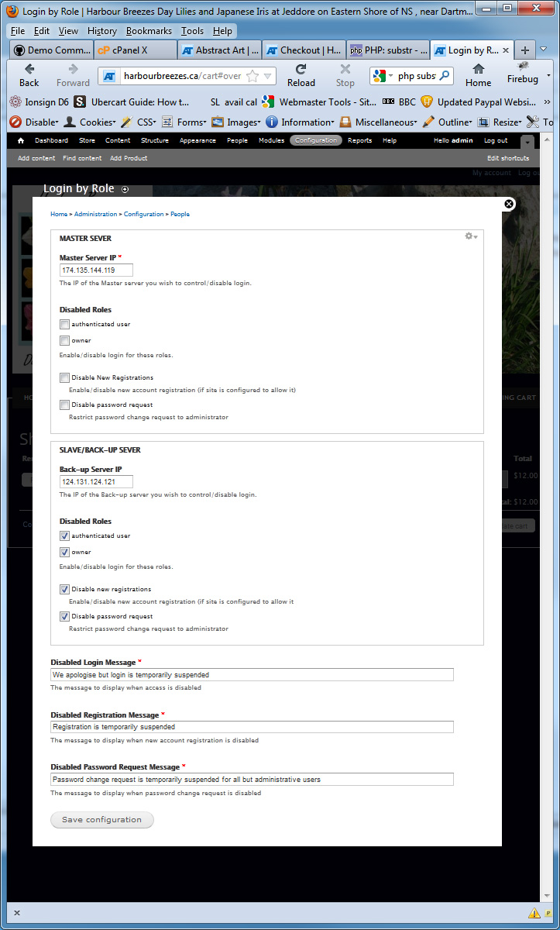Edit the Back-up Server IP field
Image resolution: width=560 pixels, height=930 pixels.
[x=94, y=480]
